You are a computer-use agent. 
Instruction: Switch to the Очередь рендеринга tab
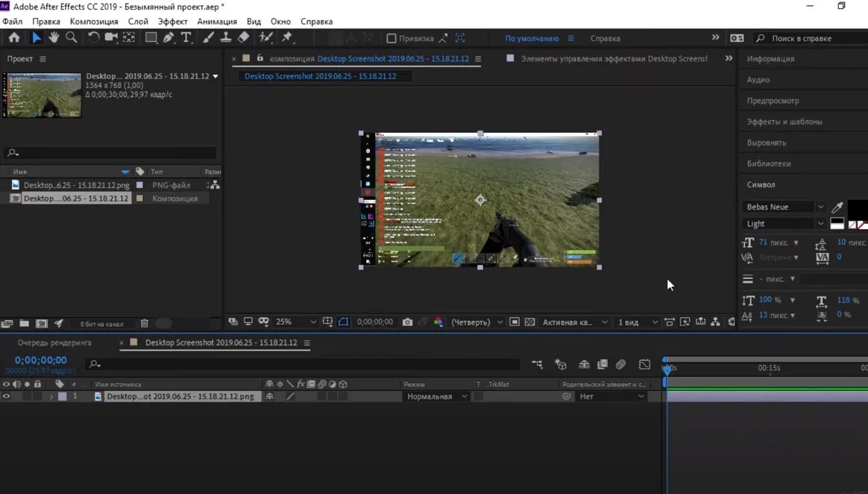tap(54, 343)
